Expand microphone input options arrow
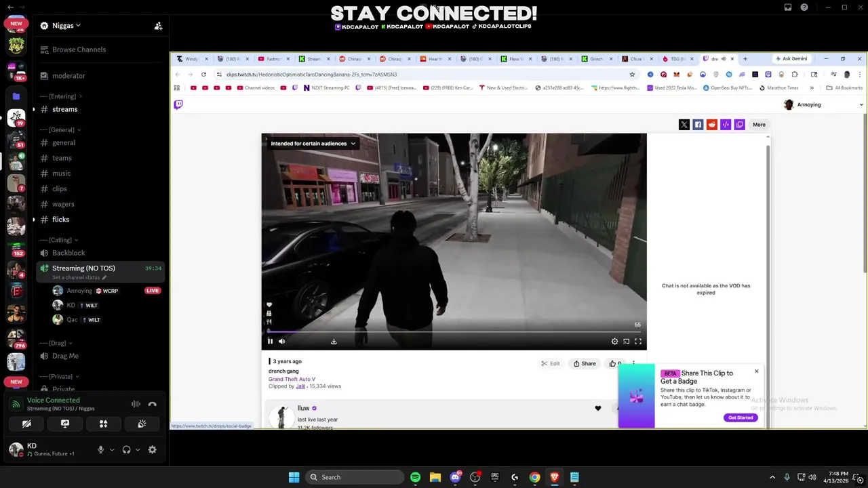This screenshot has height=488, width=868. click(112, 449)
